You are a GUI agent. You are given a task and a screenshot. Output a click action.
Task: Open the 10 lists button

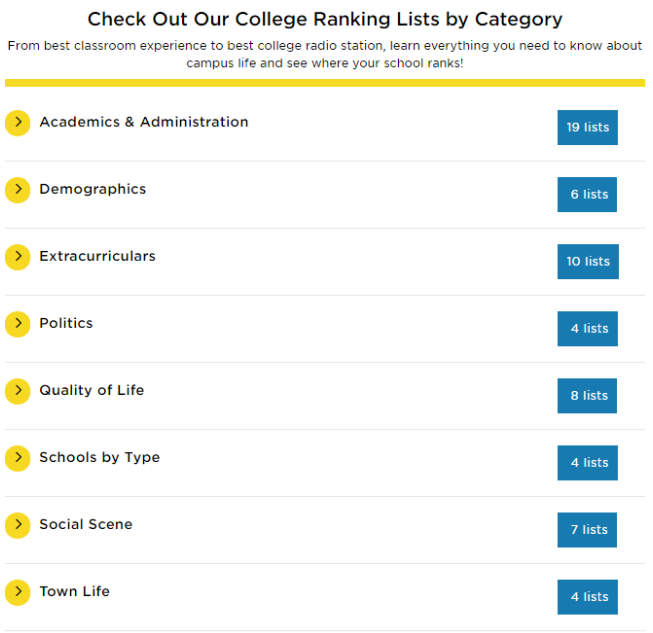tap(587, 262)
